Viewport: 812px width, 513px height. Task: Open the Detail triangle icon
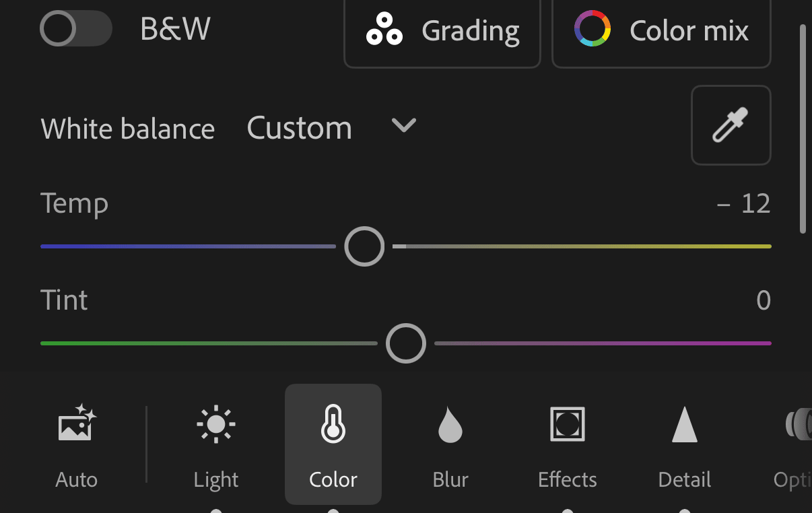pos(685,424)
